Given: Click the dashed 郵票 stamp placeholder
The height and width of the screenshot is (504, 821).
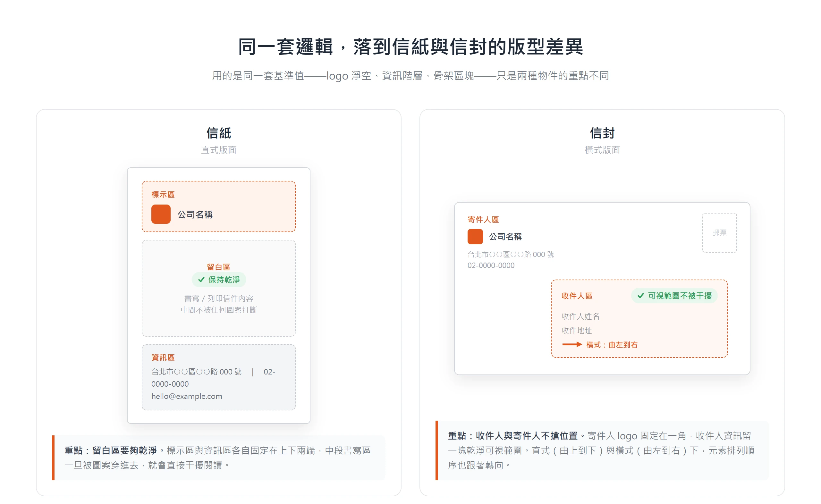Looking at the screenshot, I should [720, 233].
